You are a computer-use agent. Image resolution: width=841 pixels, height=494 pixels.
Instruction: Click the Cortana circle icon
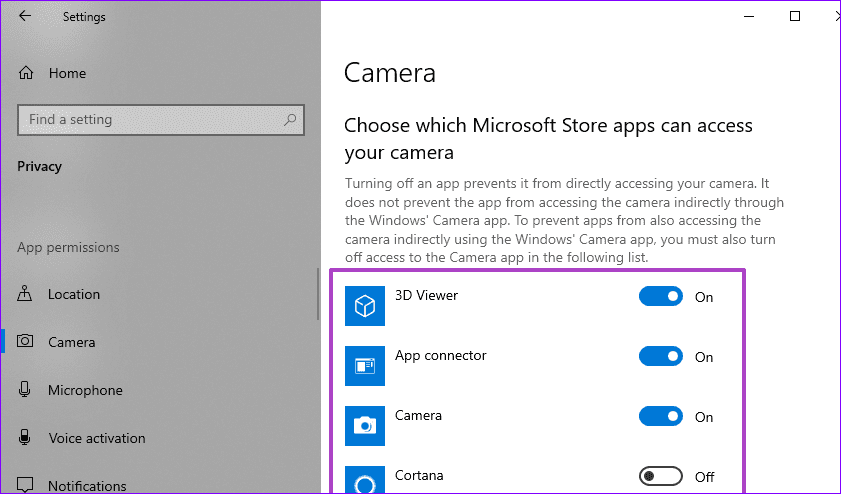pos(365,480)
